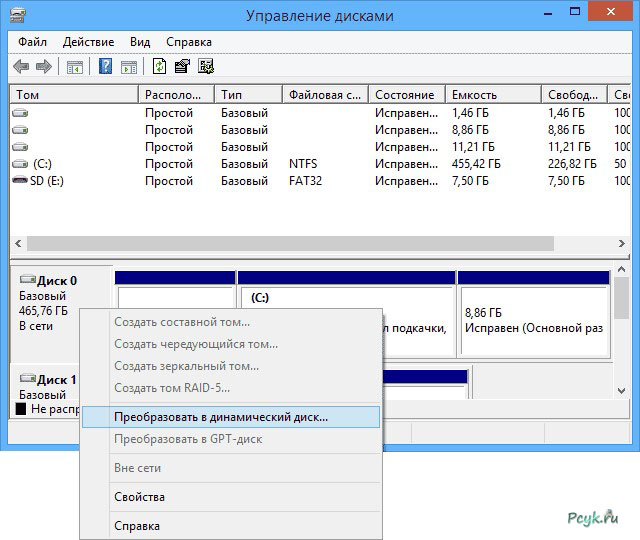Select the first partition block on Диск 0
The image size is (640, 540).
(x=175, y=290)
